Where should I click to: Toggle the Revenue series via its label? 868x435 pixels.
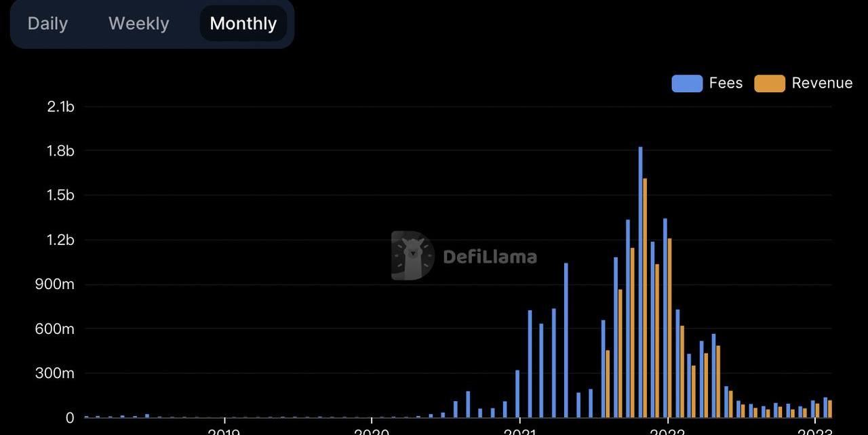(822, 83)
